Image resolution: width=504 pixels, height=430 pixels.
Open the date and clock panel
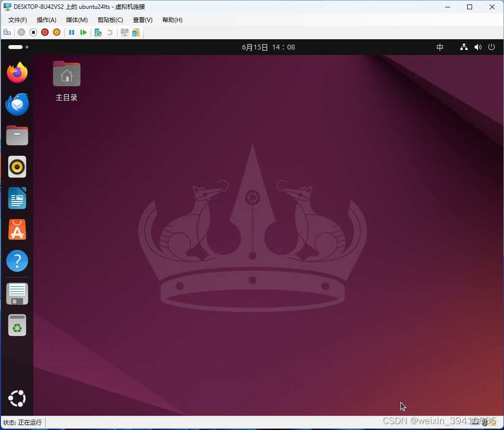[x=268, y=47]
